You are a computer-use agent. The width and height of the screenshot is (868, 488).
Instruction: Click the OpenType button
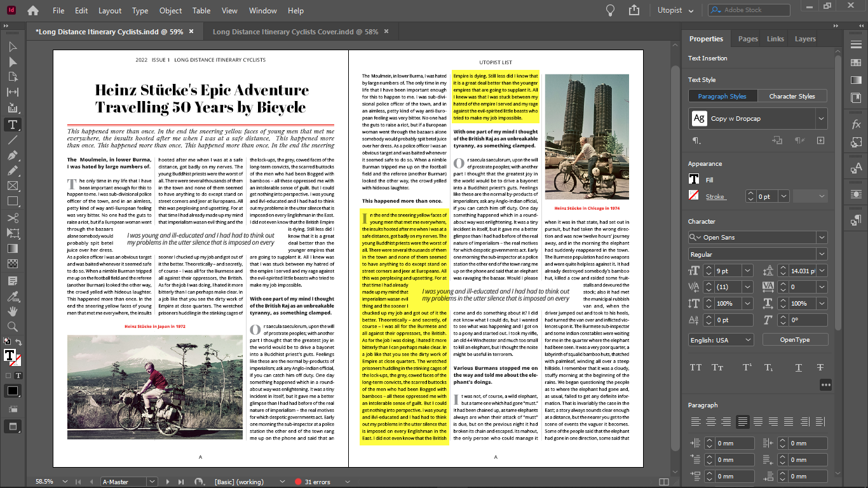pos(794,339)
